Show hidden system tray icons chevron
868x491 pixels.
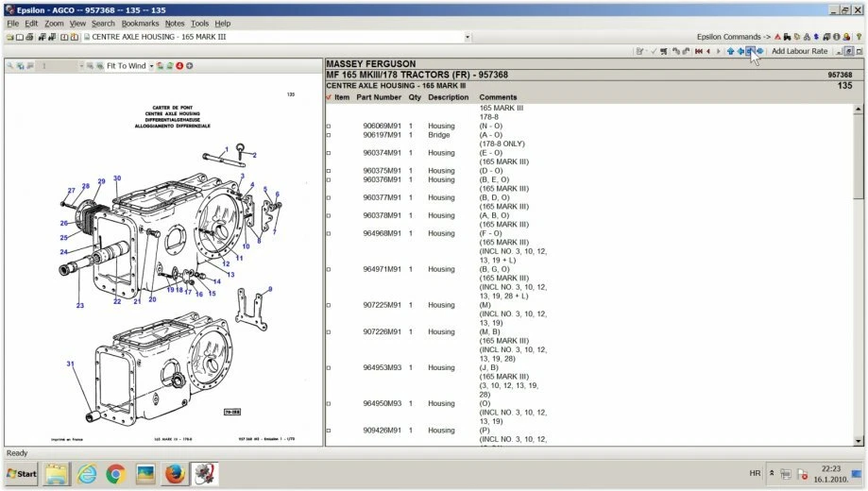pos(772,473)
